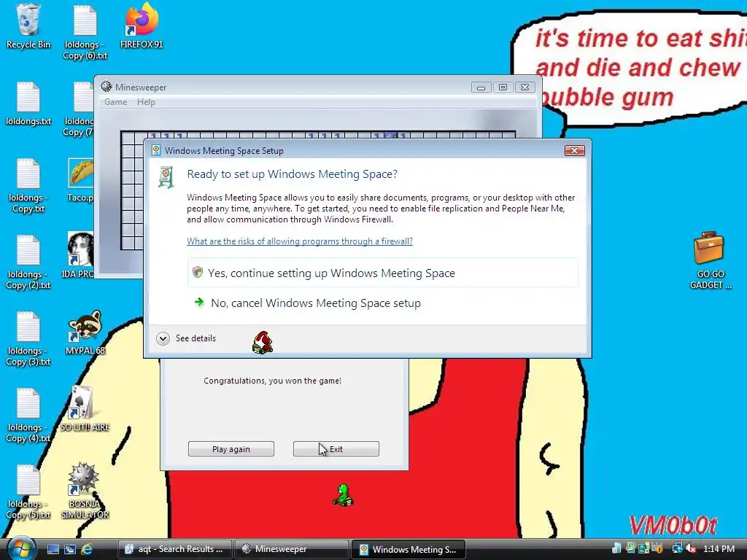Image resolution: width=747 pixels, height=560 pixels.
Task: Switch to aqt - Search Results taskbar button
Action: point(174,549)
